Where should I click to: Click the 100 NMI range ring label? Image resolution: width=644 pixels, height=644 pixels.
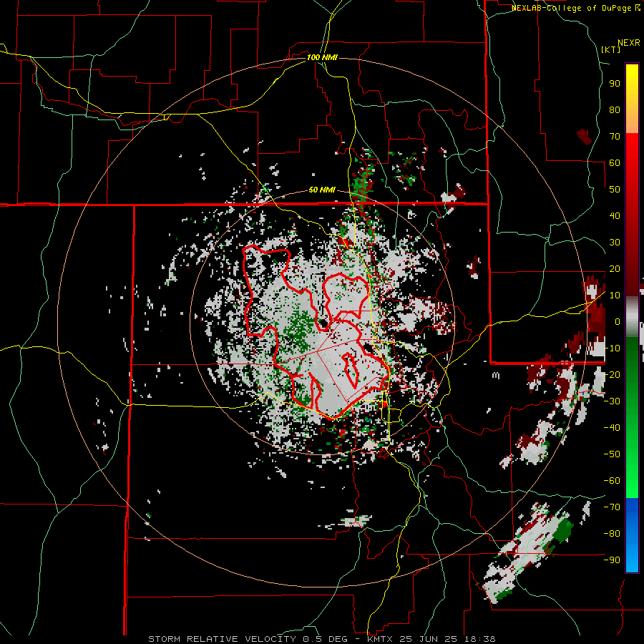pyautogui.click(x=322, y=57)
